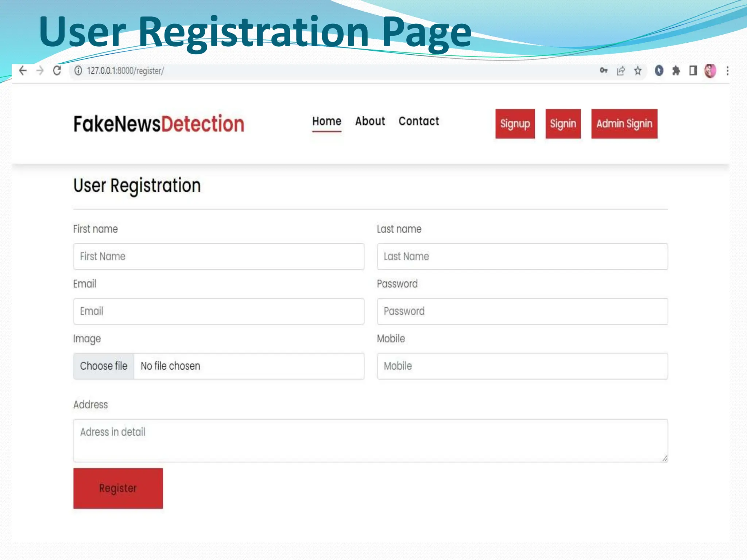Open the blue circular extension icon
Image resolution: width=747 pixels, height=560 pixels.
[659, 70]
